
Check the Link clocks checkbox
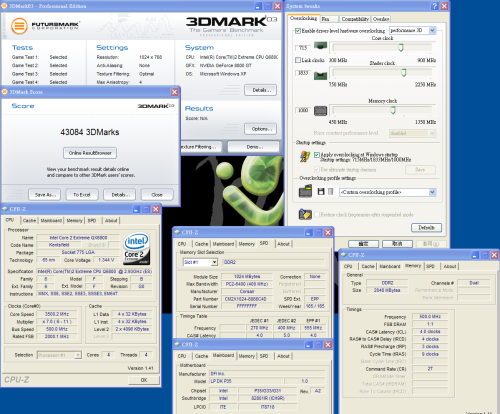[298, 60]
